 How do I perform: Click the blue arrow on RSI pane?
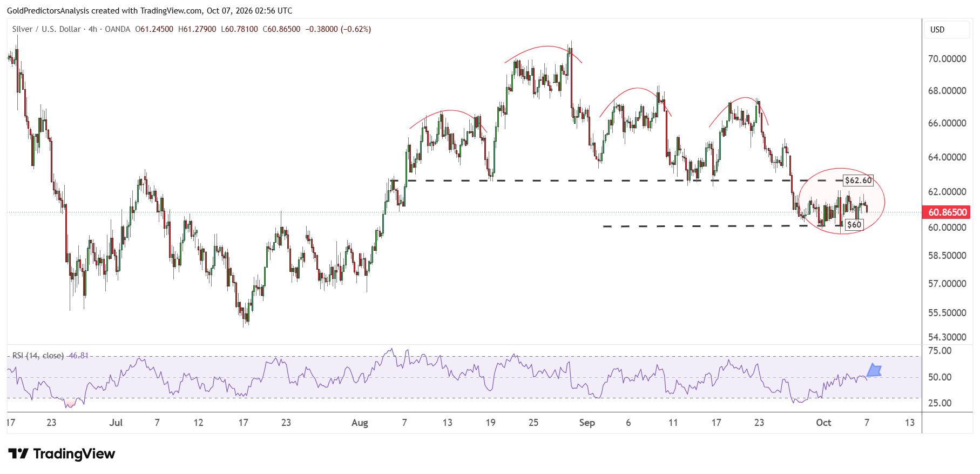[874, 370]
